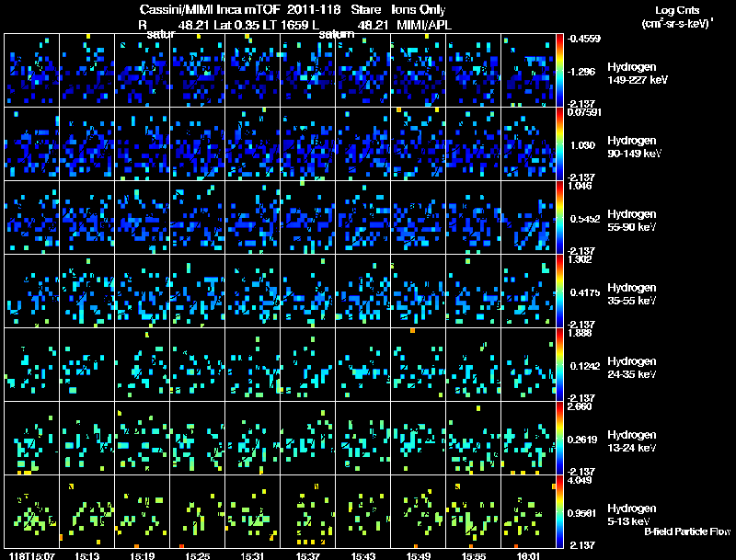Open the 24-35 keV image at 15:37
The image size is (736, 560).
(x=308, y=364)
